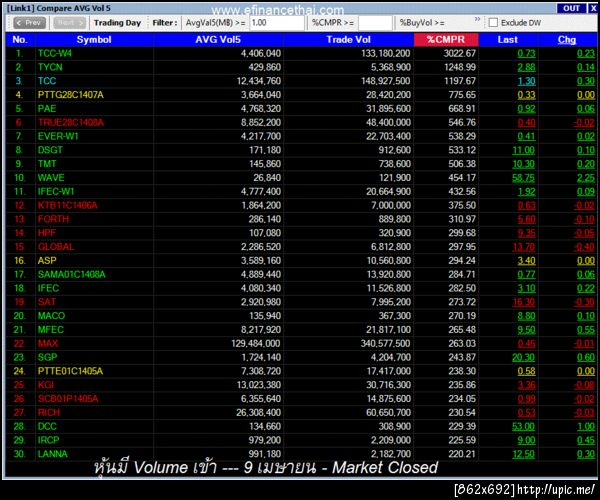The image size is (600, 500).
Task: Open last price 16.30 for SAT
Action: [524, 302]
